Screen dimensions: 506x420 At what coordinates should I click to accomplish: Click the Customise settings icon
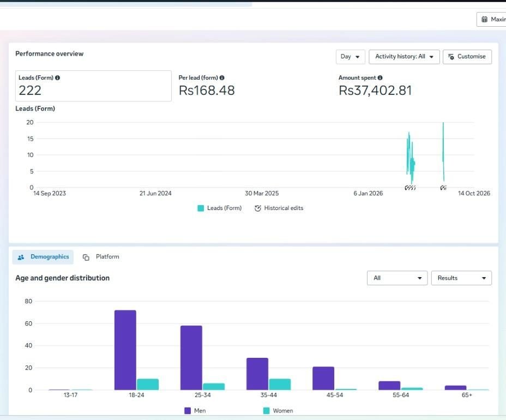(x=451, y=57)
